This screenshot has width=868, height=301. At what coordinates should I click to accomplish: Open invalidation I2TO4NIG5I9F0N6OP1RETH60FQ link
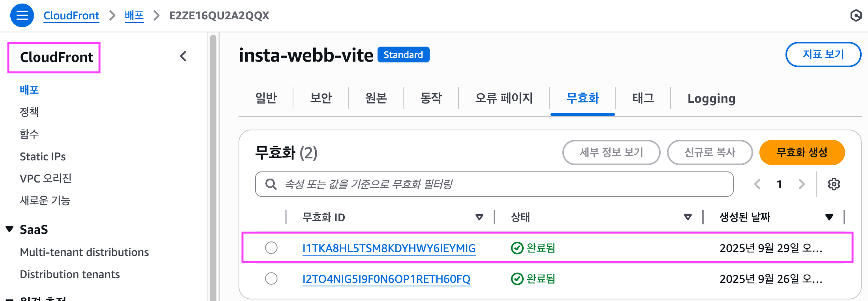386,279
